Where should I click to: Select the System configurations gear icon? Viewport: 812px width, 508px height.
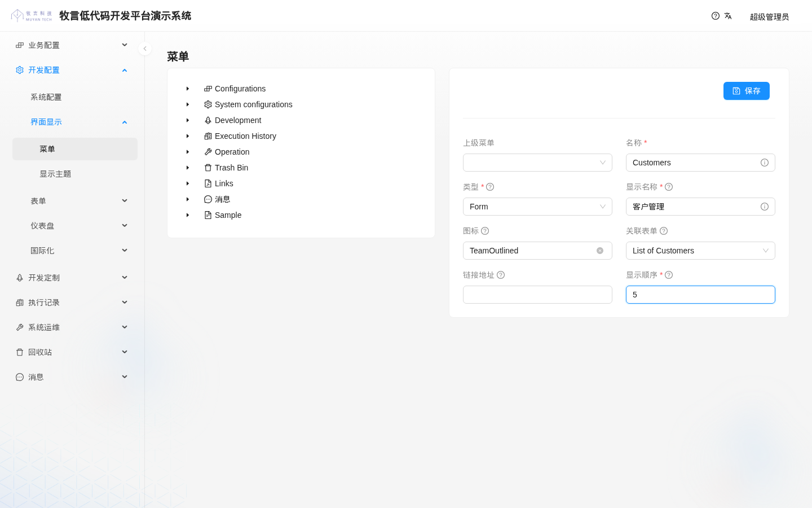pyautogui.click(x=208, y=104)
